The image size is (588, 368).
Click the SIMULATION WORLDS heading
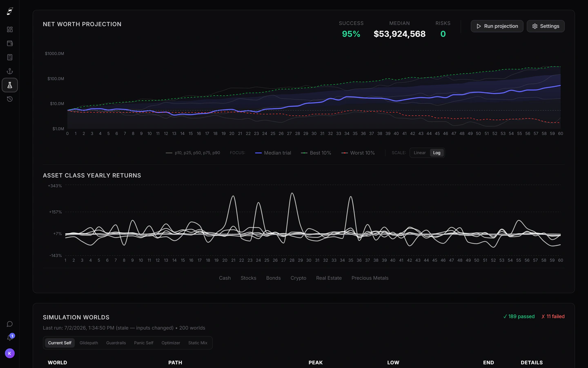tap(76, 317)
